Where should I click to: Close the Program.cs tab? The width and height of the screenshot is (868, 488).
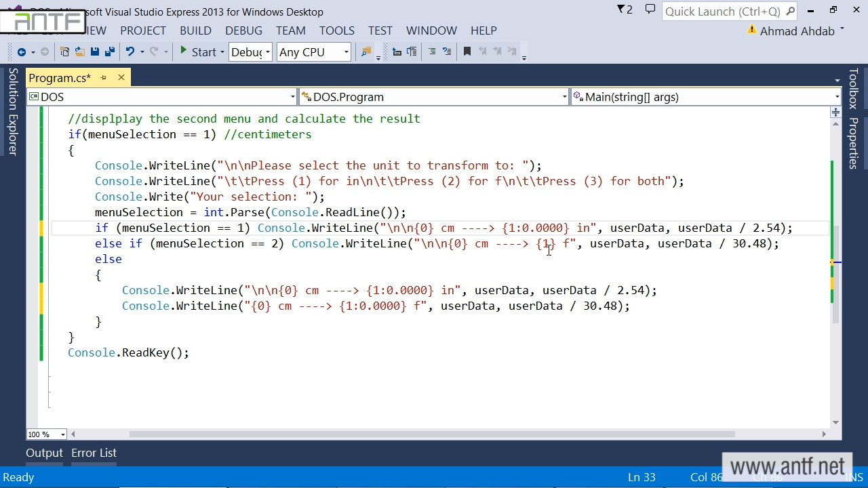click(x=121, y=78)
